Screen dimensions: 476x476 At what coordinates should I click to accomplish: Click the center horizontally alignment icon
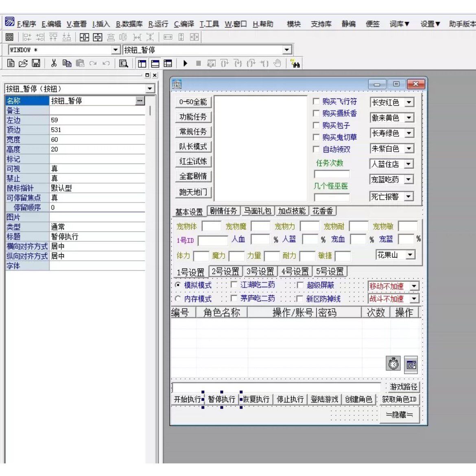pos(84,37)
